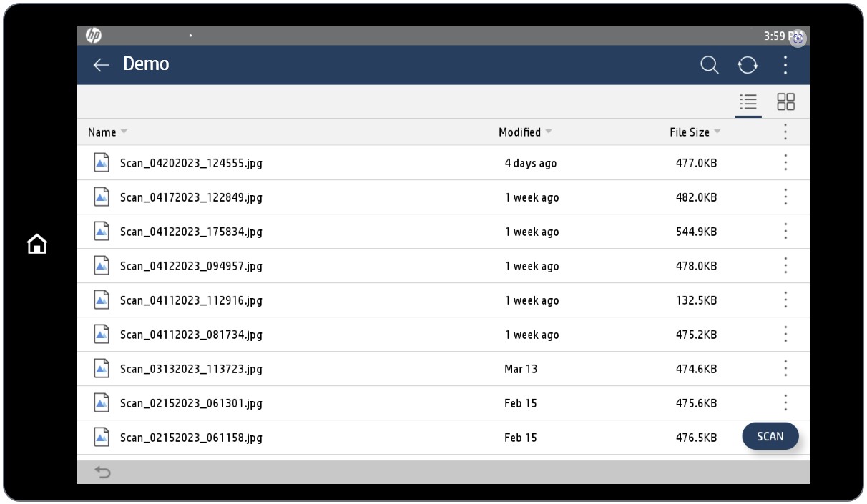Click the 482.0KB file size
Image resolution: width=867 pixels, height=504 pixels.
[x=696, y=198]
